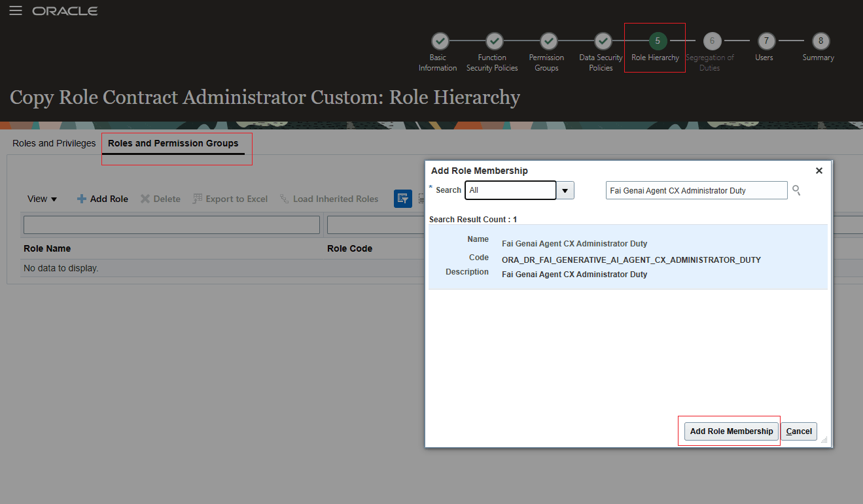Click Delete in the toolbar
863x504 pixels.
161,199
